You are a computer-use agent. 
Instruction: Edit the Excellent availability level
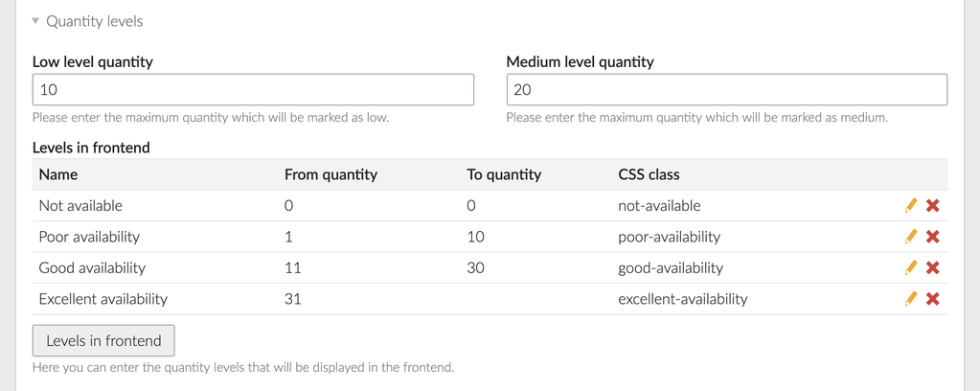coord(911,299)
